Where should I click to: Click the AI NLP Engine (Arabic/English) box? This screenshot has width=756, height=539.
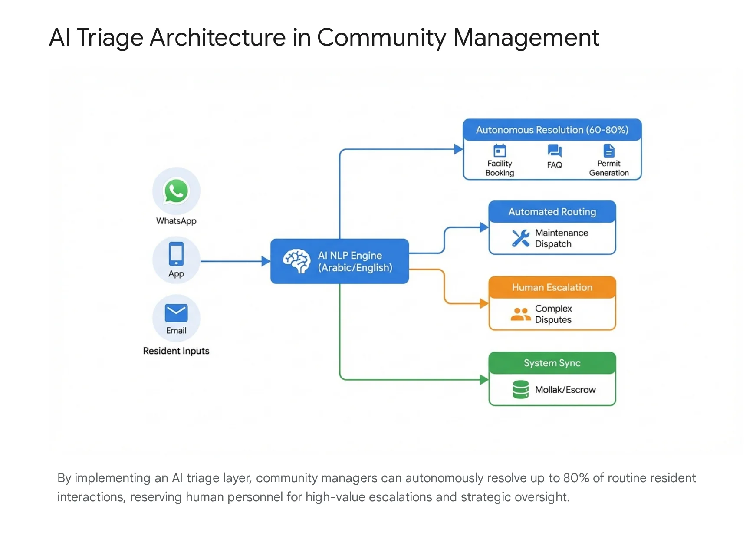pos(339,261)
